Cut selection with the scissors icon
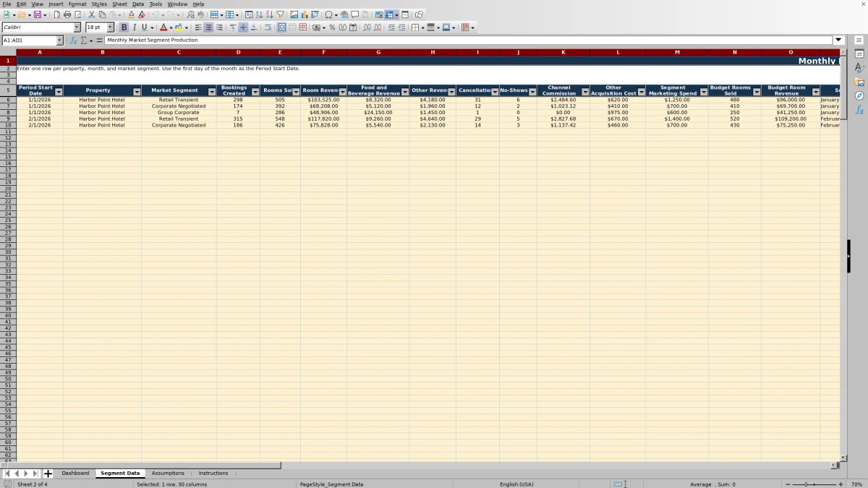 click(x=92, y=14)
